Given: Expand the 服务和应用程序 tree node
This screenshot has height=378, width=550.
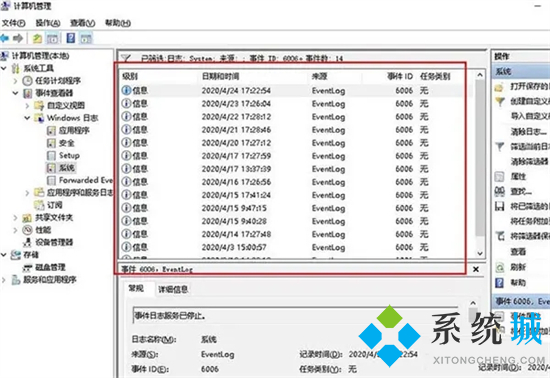Looking at the screenshot, I should 4,280.
